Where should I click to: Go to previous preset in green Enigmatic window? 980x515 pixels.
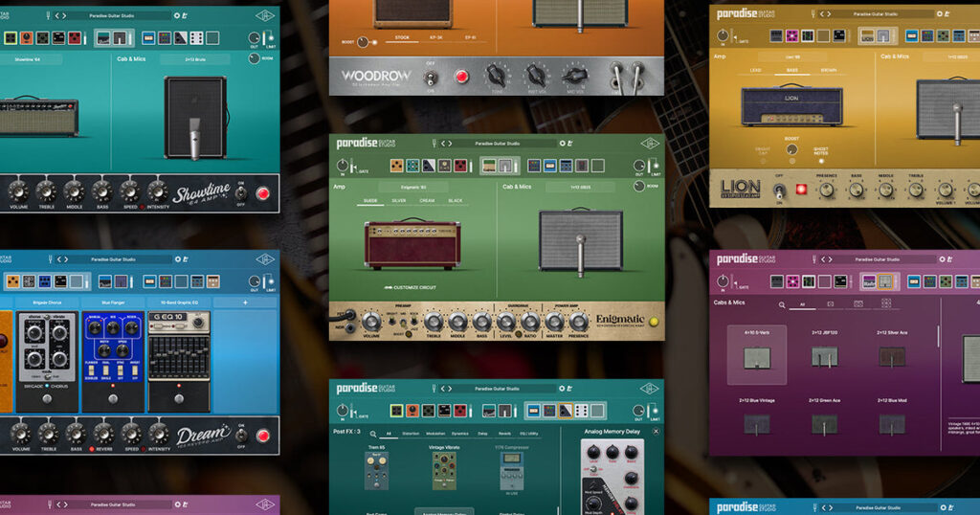pyautogui.click(x=443, y=144)
